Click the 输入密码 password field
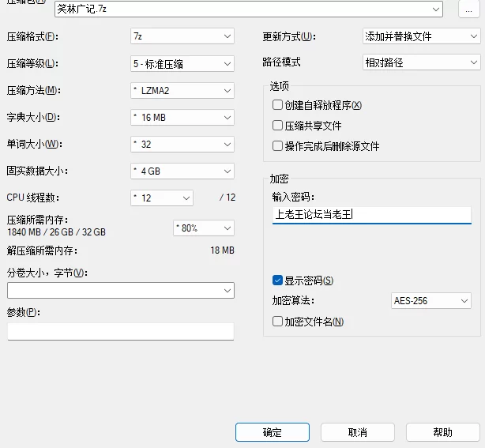Viewport: 485px width, 448px height. click(370, 214)
